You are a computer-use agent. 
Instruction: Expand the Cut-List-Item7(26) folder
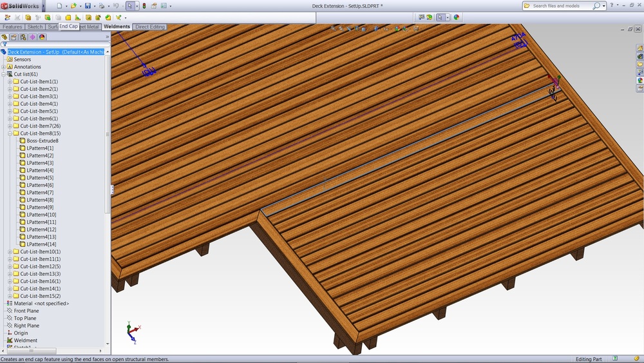(x=10, y=126)
